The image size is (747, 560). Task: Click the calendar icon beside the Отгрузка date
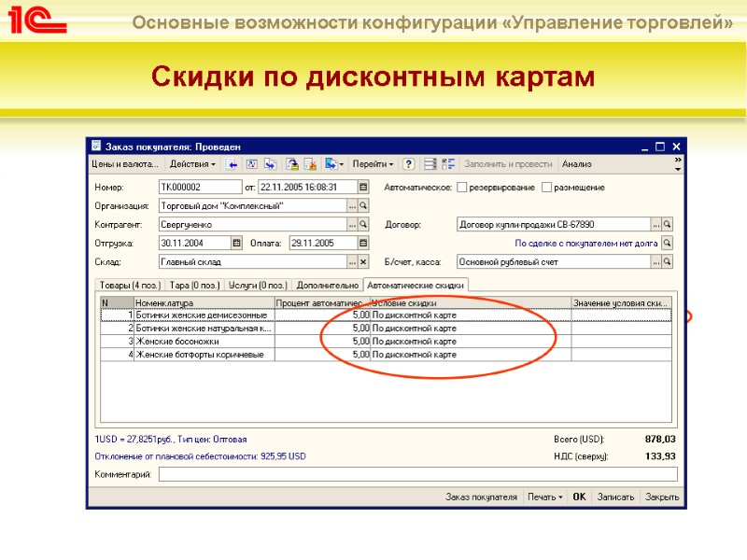234,243
